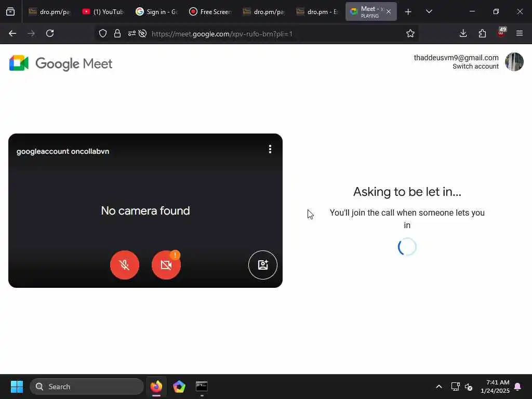Show hidden system tray icons

tap(439, 387)
